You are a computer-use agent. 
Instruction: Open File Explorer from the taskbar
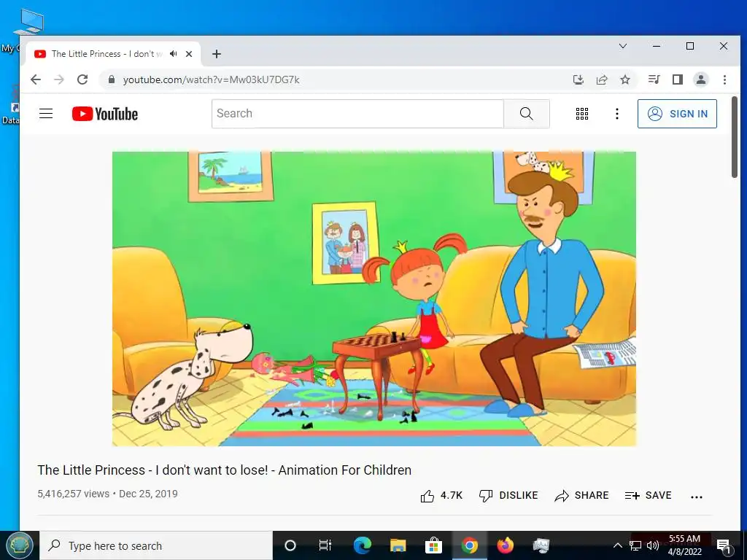click(398, 545)
